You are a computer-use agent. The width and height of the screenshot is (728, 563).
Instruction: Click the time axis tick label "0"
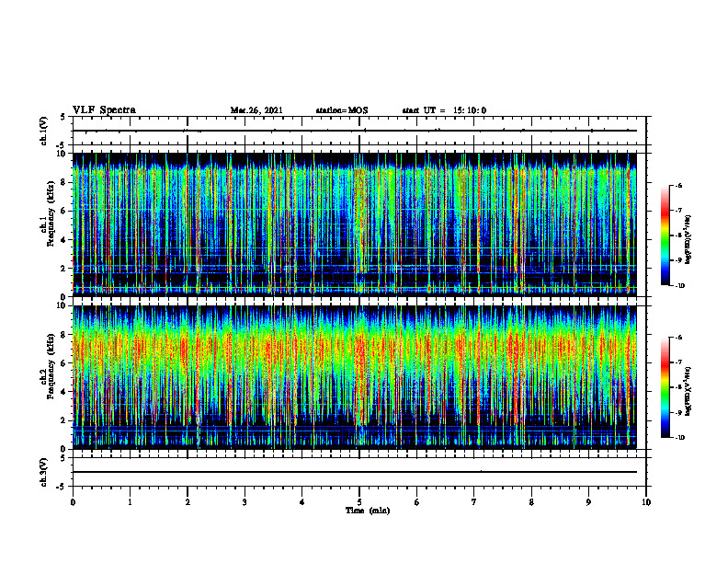[73, 502]
